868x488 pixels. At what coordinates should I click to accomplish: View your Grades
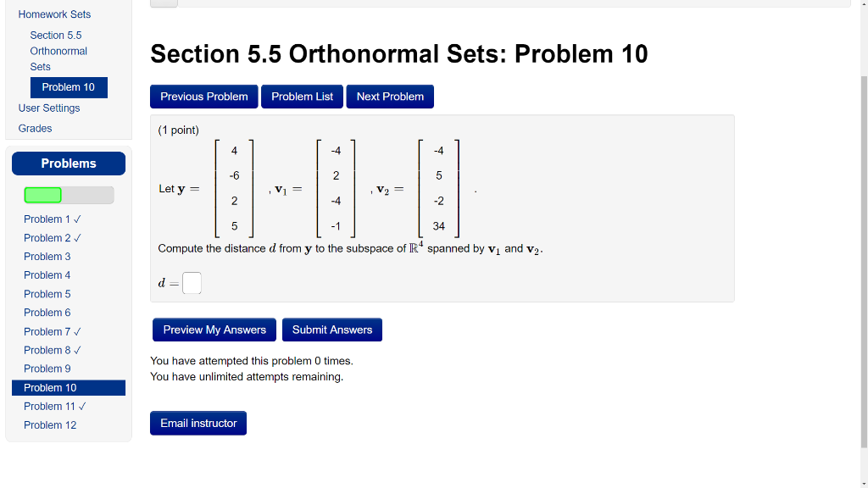coord(35,128)
